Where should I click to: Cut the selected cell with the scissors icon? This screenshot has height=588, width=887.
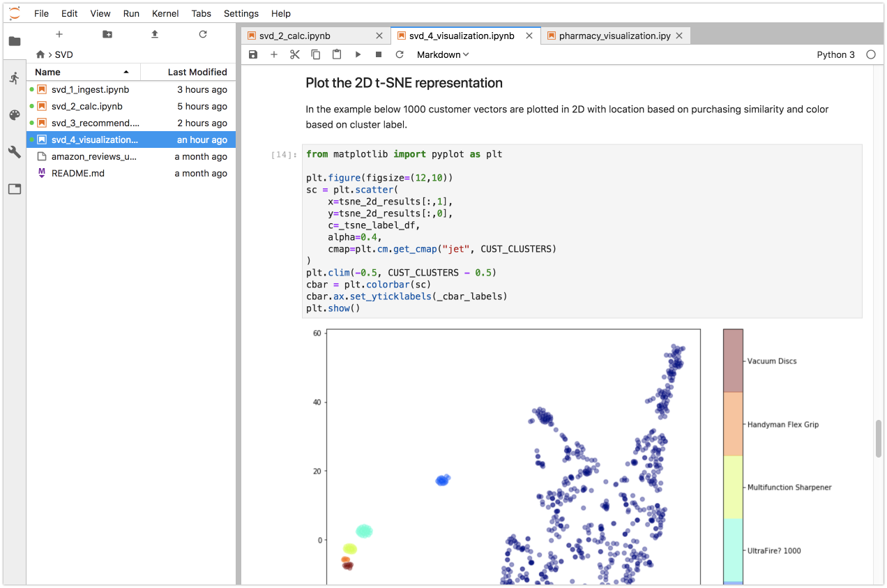tap(294, 54)
